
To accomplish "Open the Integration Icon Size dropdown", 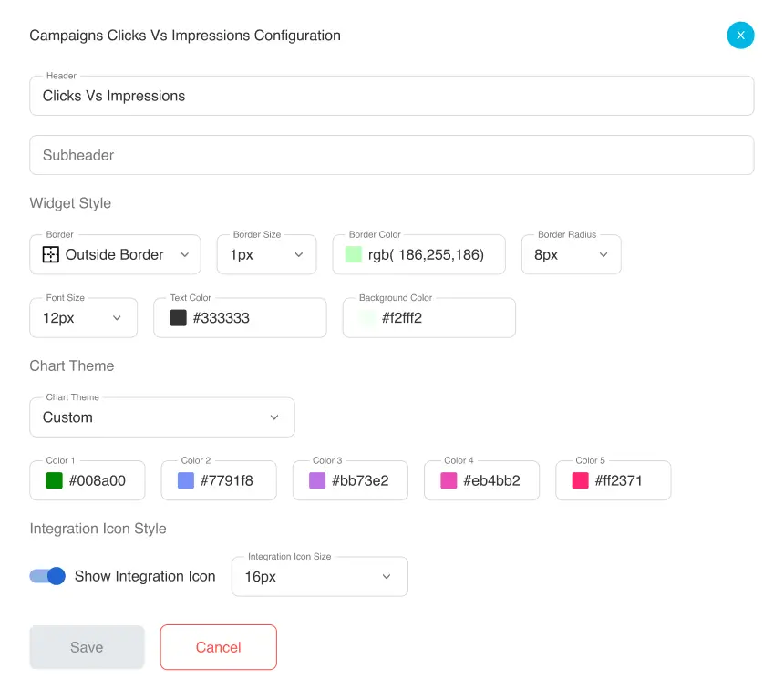I will coord(319,577).
